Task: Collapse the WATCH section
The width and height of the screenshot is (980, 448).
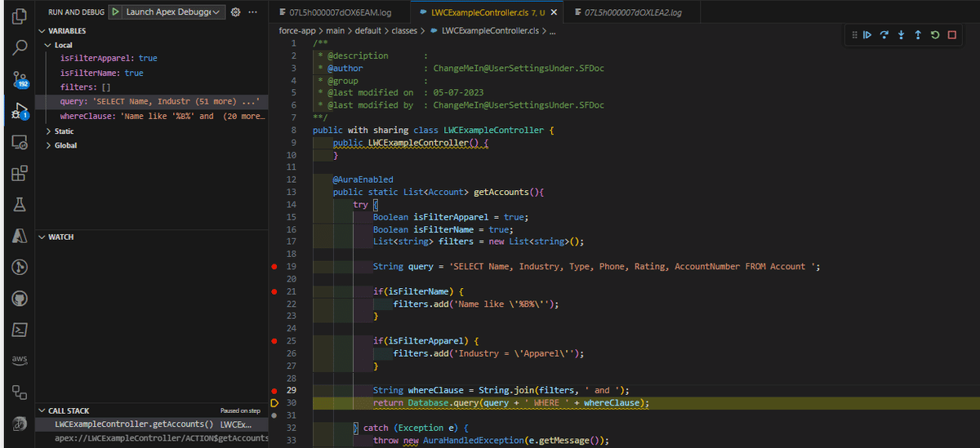Action: (42, 237)
